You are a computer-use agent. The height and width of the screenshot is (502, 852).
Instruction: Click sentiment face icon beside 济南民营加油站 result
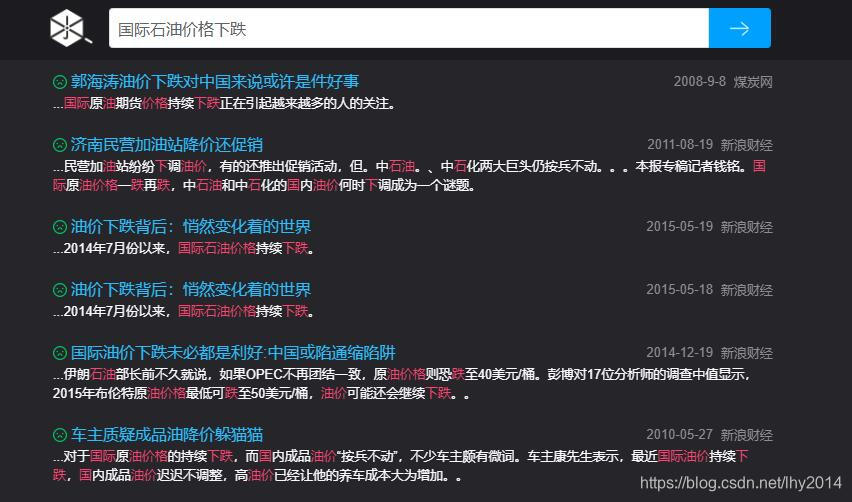(60, 145)
